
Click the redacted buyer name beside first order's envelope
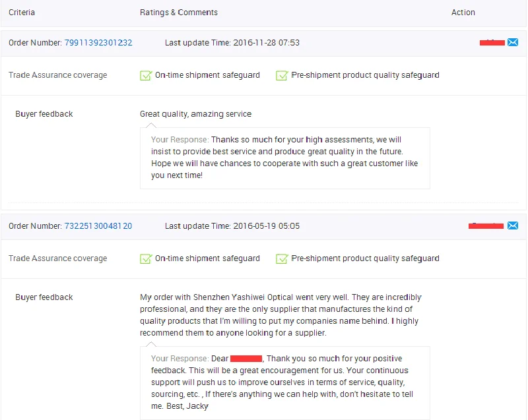pos(492,43)
